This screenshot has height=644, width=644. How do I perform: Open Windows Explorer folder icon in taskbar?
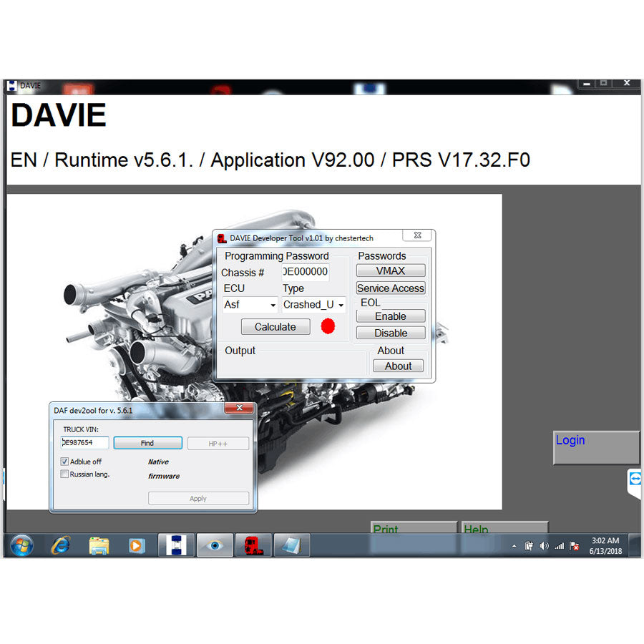pos(99,545)
